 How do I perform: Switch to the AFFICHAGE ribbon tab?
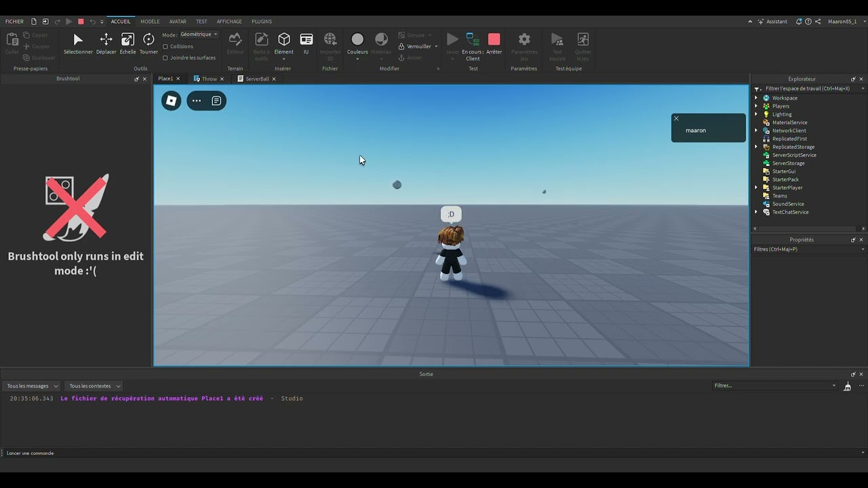[x=229, y=22]
